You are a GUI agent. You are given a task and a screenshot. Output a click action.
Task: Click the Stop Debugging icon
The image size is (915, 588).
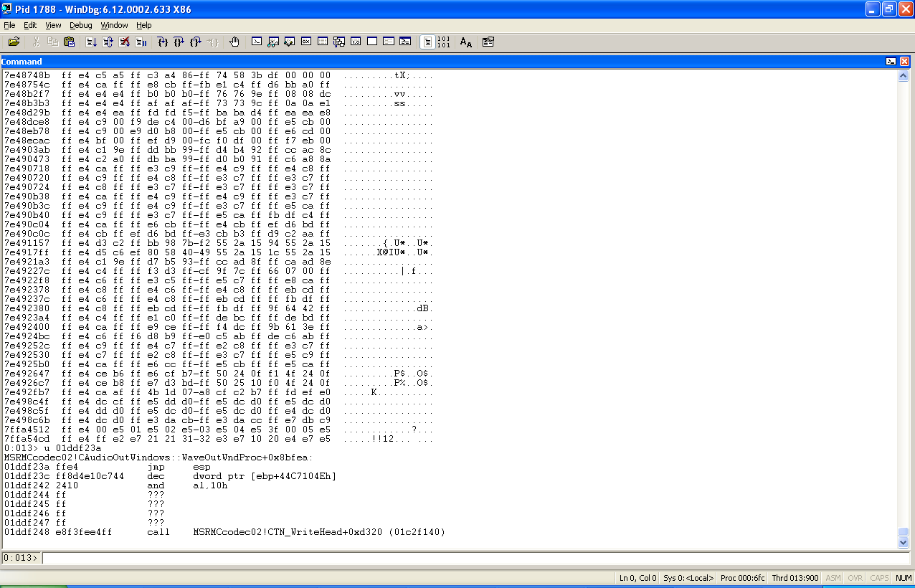(124, 42)
